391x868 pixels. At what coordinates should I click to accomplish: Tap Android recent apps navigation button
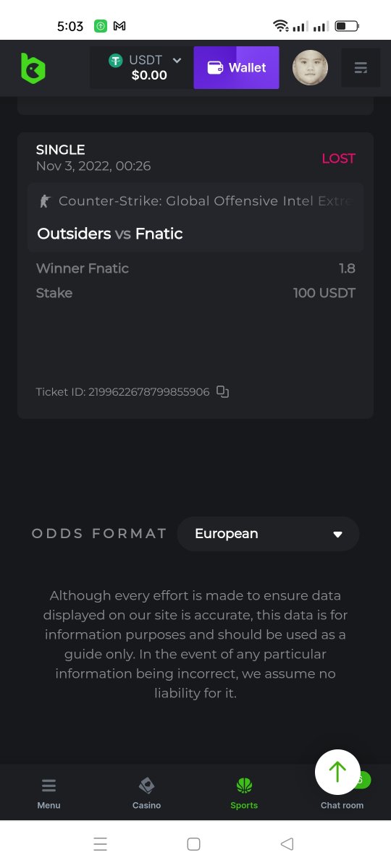[x=101, y=843]
